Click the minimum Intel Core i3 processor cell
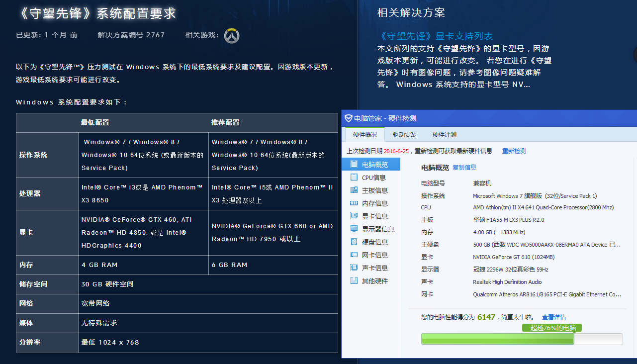The height and width of the screenshot is (364, 637). [x=143, y=193]
